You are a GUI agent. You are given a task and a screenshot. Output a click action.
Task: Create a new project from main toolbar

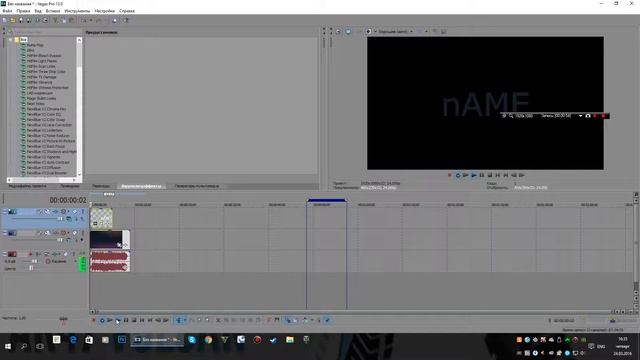pos(4,20)
